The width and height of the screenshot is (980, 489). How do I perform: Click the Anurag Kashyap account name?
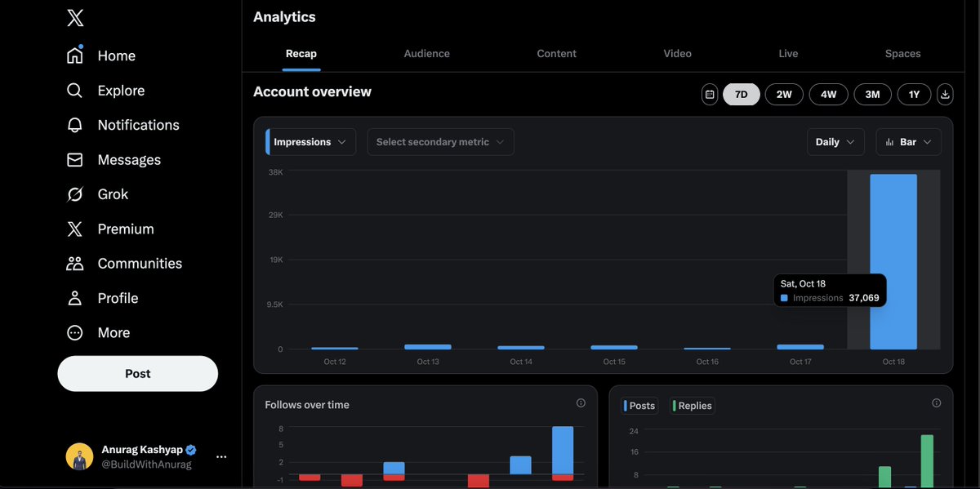click(142, 450)
